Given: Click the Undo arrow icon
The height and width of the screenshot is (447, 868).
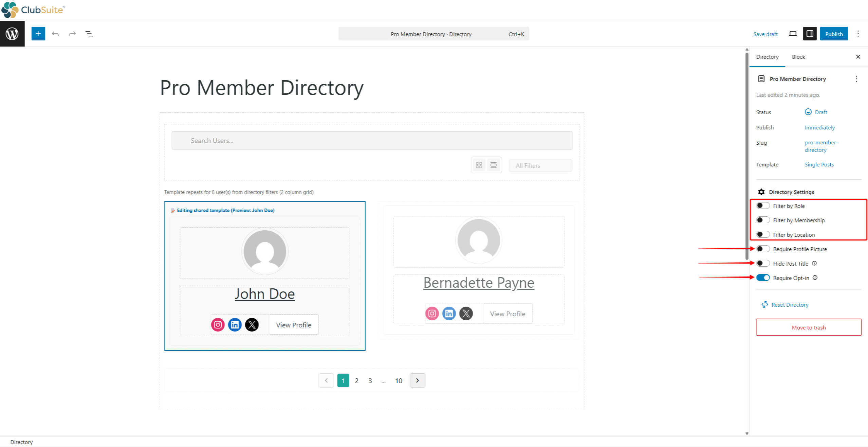Looking at the screenshot, I should coord(55,34).
